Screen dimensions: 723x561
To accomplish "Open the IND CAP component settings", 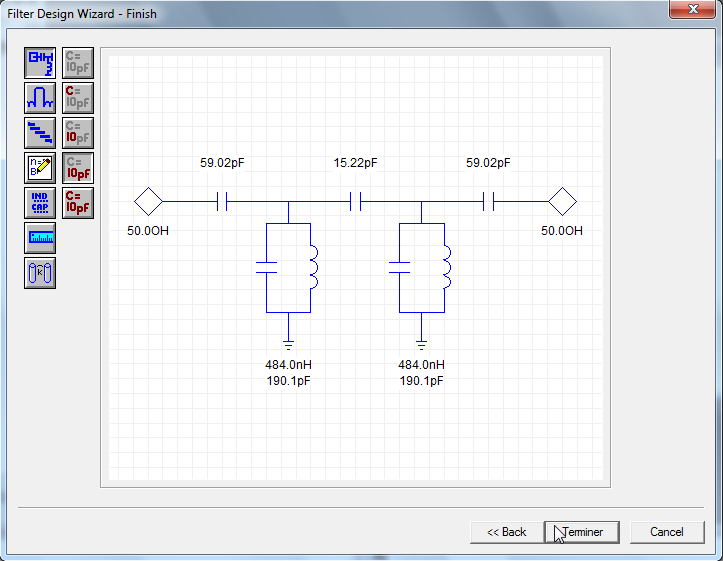I will (x=40, y=203).
